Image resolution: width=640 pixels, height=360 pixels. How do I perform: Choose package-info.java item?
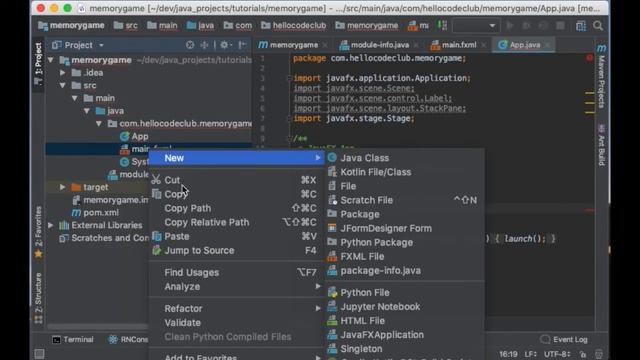[x=405, y=271]
